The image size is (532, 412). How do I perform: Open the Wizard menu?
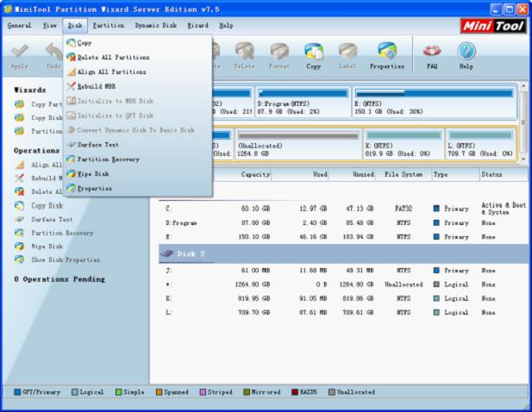[197, 26]
